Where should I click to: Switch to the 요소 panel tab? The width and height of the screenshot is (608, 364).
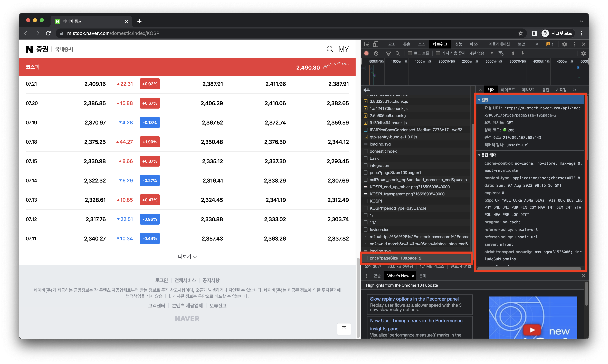[392, 44]
